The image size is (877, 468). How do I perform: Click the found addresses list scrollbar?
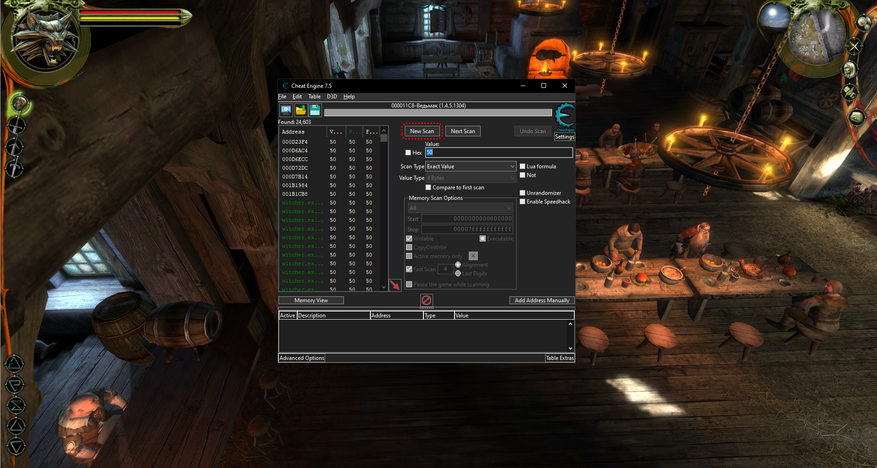384,209
